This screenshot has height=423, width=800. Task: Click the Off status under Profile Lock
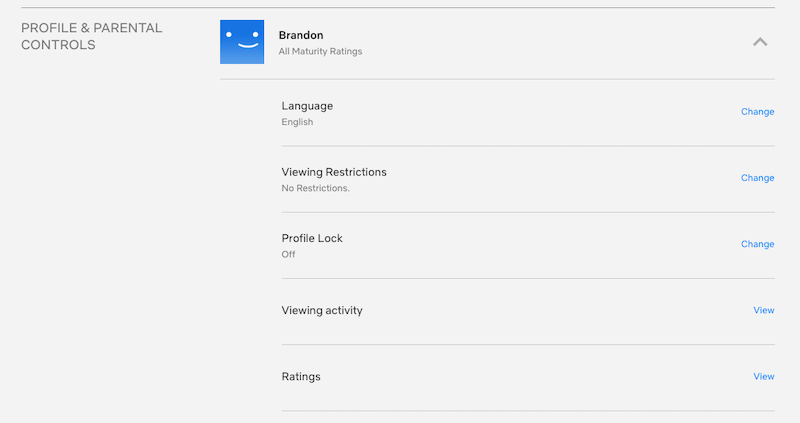pyautogui.click(x=288, y=254)
